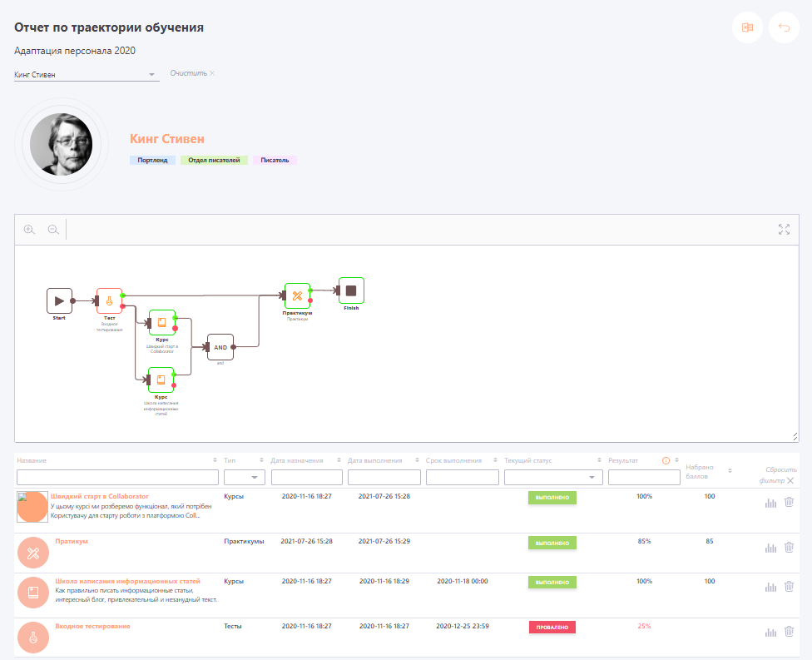Screen dimensions: 812x660
Task: Open statistics for Вхідне тестування row
Action: coord(770,631)
